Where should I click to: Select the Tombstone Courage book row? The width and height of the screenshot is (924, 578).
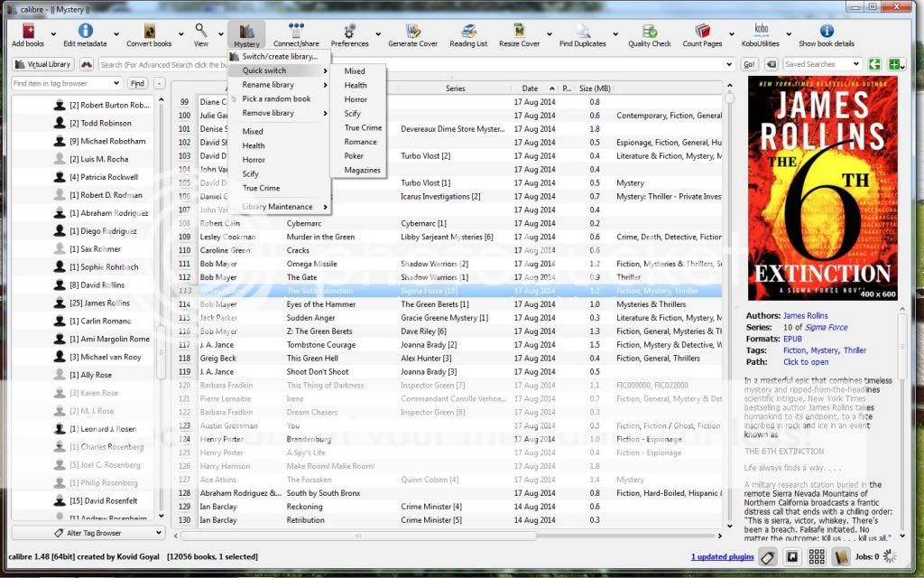point(448,344)
